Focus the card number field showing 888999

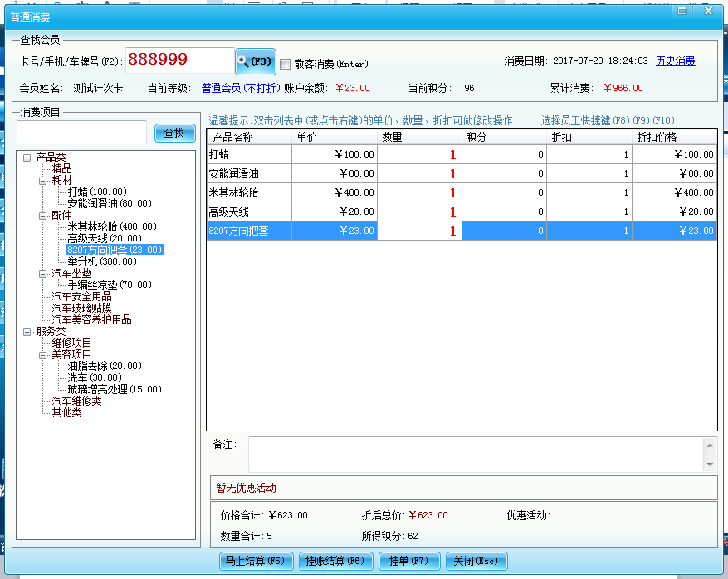pyautogui.click(x=179, y=60)
